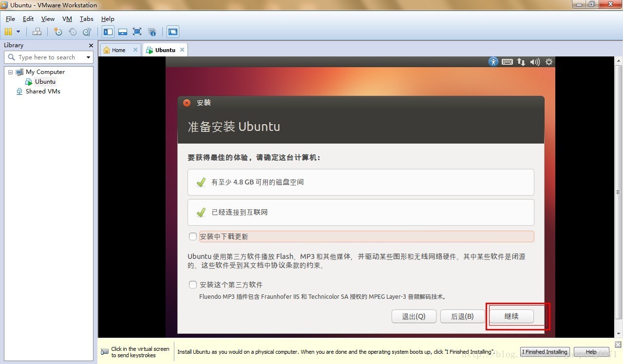Open the Edit menu
This screenshot has height=364, width=623.
point(28,18)
